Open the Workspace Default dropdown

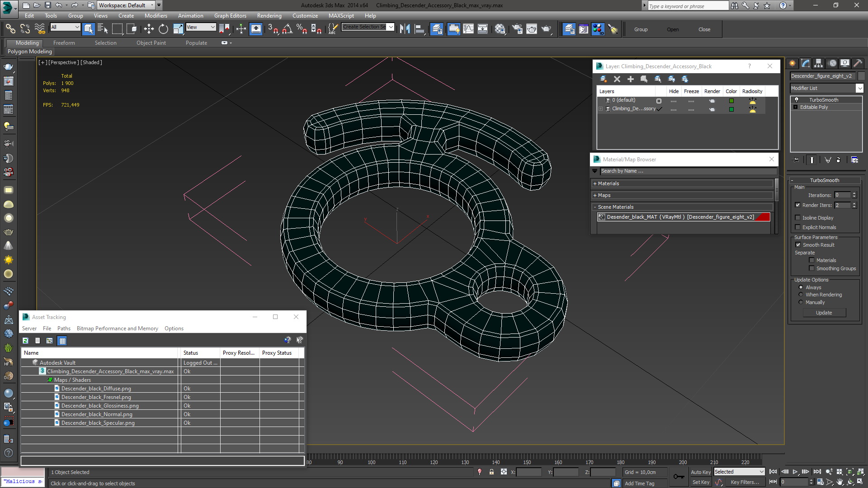pyautogui.click(x=126, y=5)
